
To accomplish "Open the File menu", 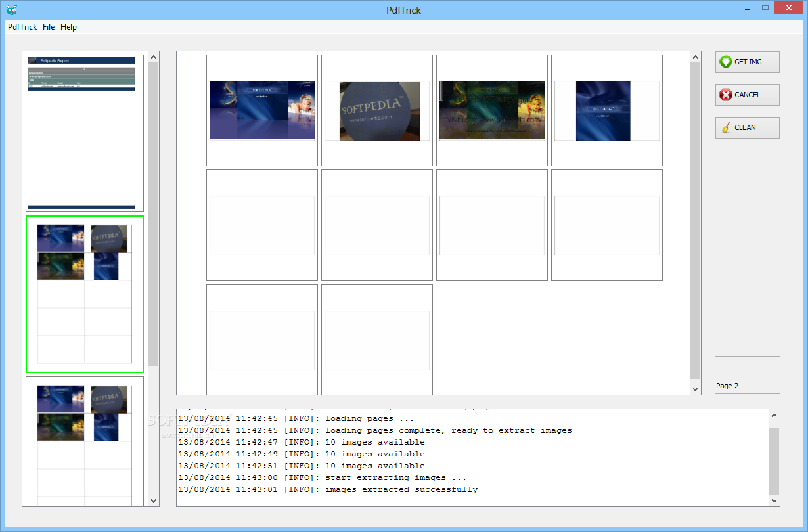I will click(x=49, y=27).
